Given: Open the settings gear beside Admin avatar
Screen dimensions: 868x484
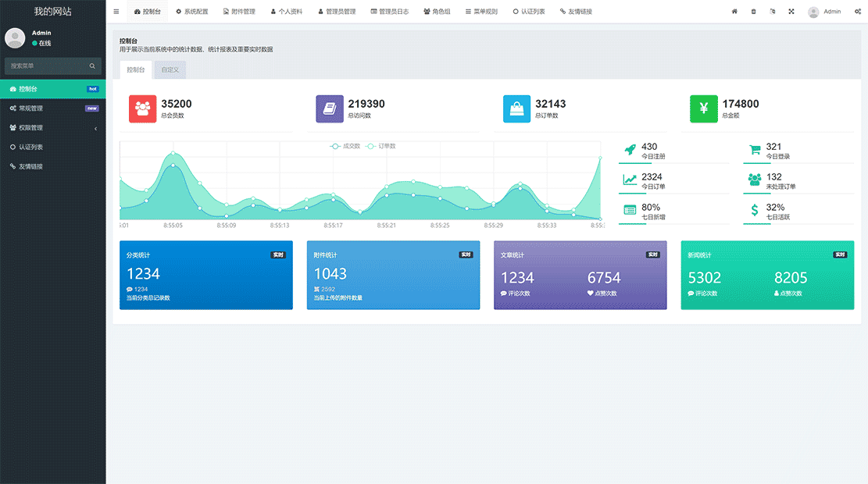Looking at the screenshot, I should [x=856, y=11].
